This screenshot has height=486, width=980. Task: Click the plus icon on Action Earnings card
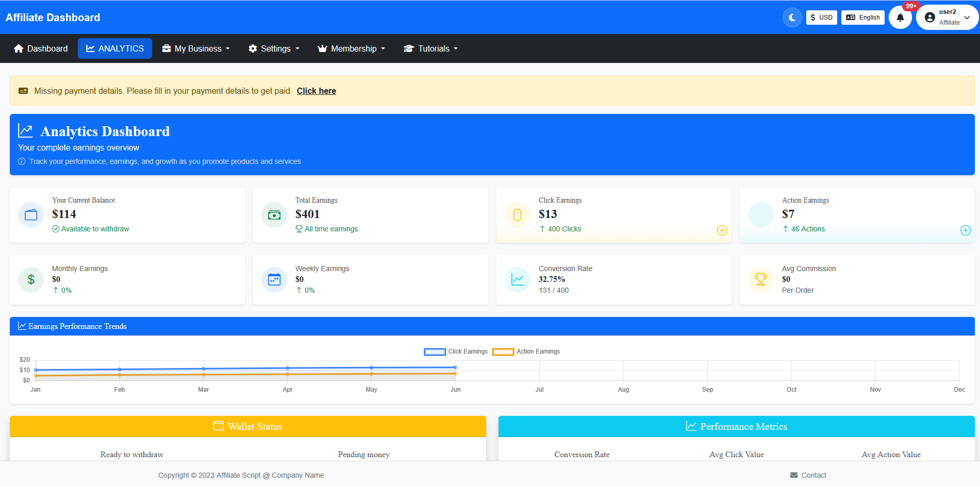[x=965, y=230]
